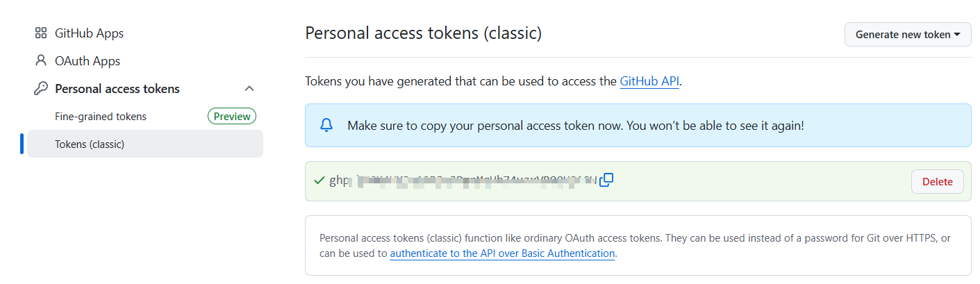The width and height of the screenshot is (980, 284).
Task: Open the GitHub Apps settings page
Action: (x=89, y=33)
